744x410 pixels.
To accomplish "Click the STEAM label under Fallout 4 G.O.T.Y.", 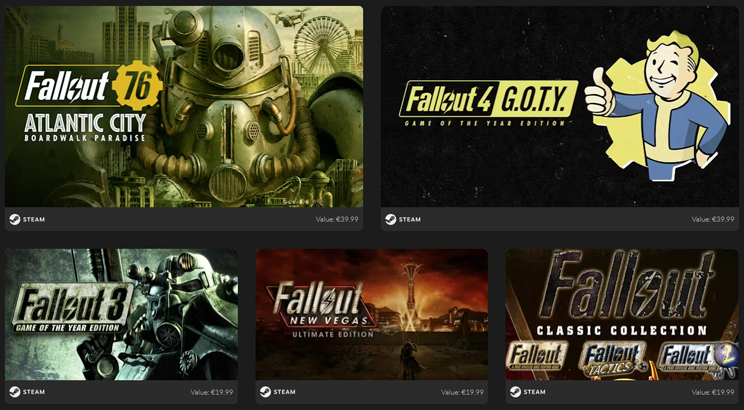I will tap(410, 219).
